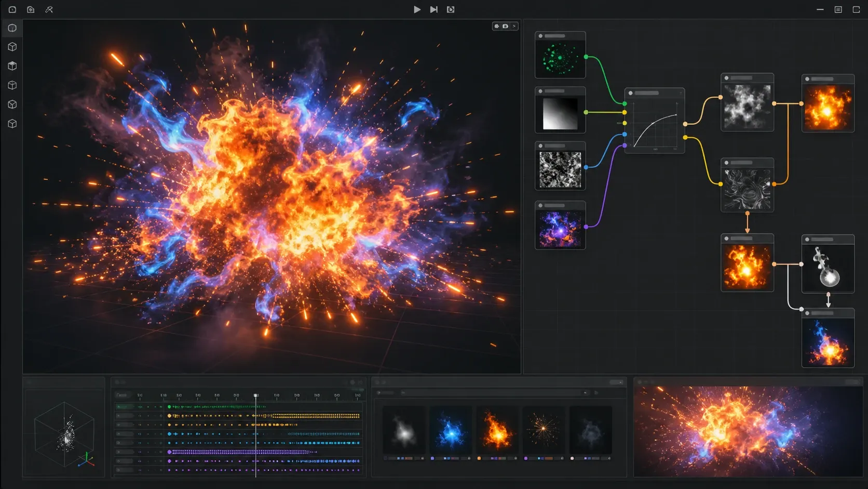Image resolution: width=868 pixels, height=489 pixels.
Task: Click the gear icon in the viewport overlay
Action: [x=497, y=26]
